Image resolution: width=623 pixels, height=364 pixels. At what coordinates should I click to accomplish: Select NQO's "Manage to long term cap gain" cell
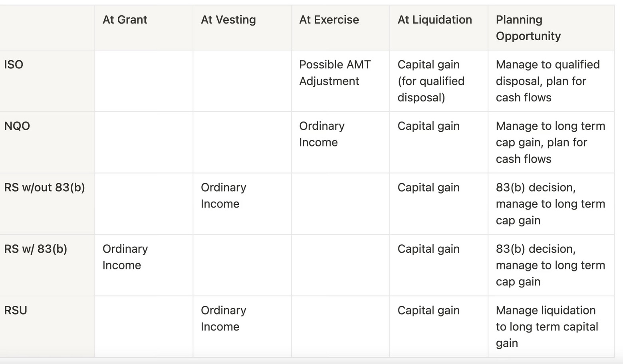(550, 142)
